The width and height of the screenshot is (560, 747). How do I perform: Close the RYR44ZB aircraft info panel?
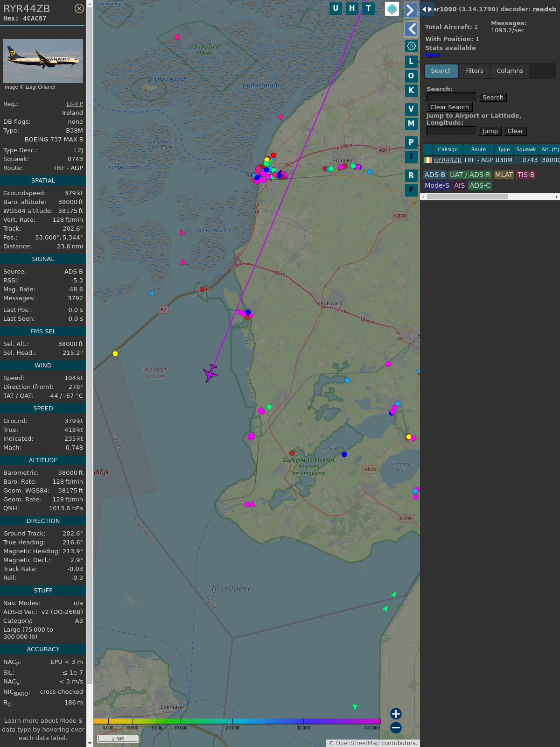point(79,8)
